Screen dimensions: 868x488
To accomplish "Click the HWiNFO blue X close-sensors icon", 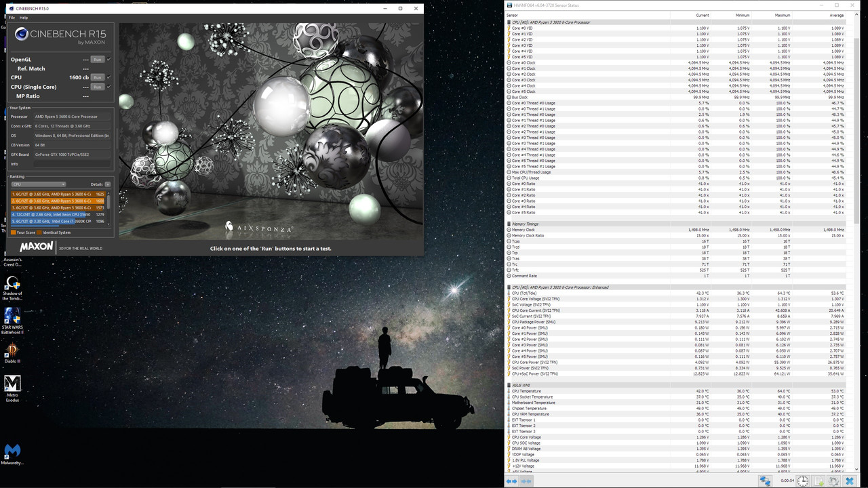I will 850,481.
